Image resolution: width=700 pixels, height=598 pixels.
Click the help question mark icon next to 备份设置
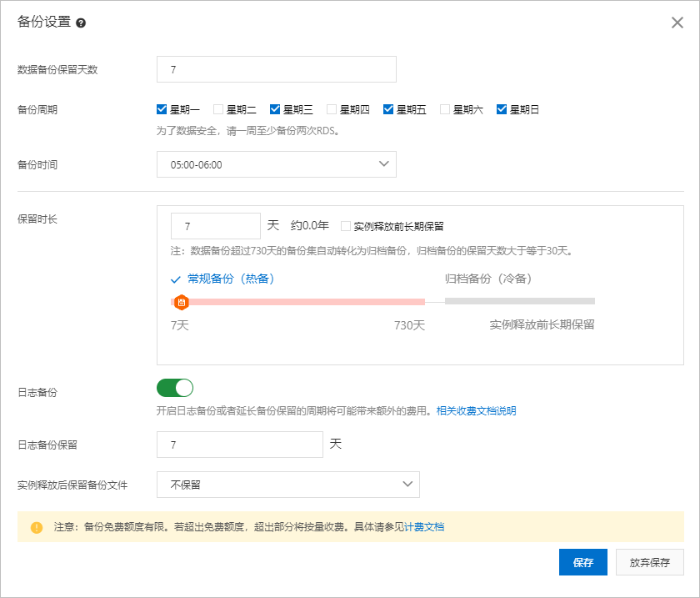click(x=81, y=23)
